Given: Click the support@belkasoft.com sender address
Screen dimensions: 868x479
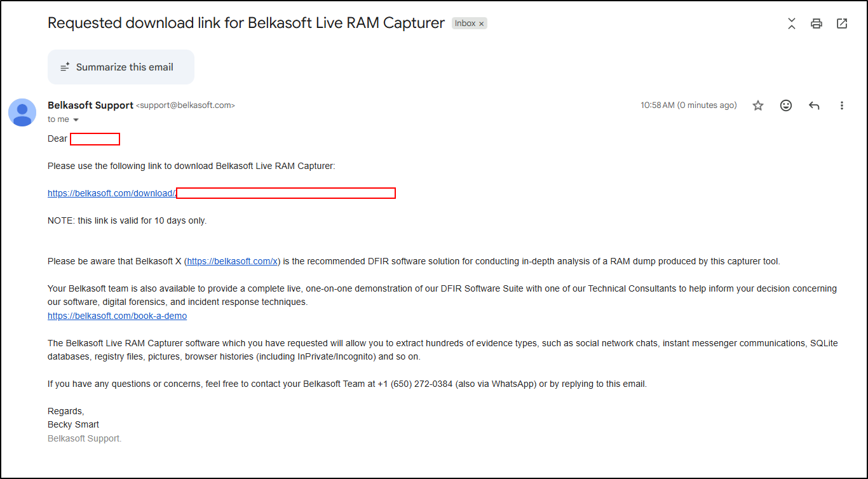Looking at the screenshot, I should [x=186, y=105].
